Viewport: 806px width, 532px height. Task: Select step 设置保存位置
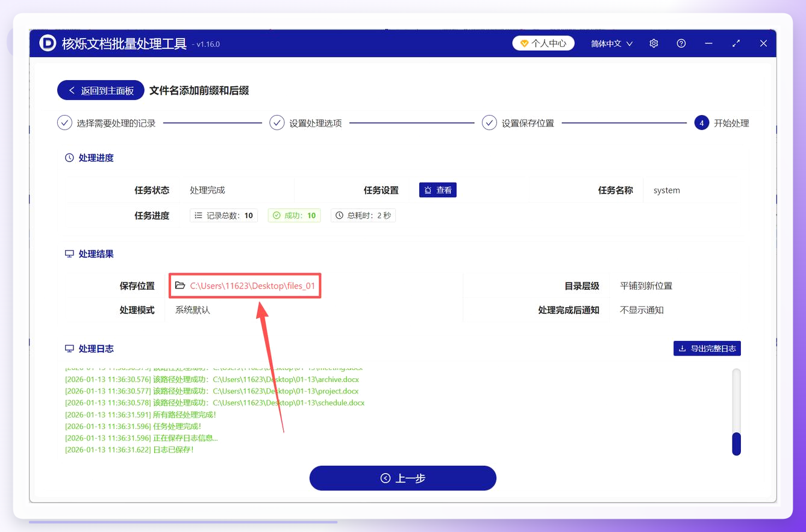pyautogui.click(x=518, y=123)
